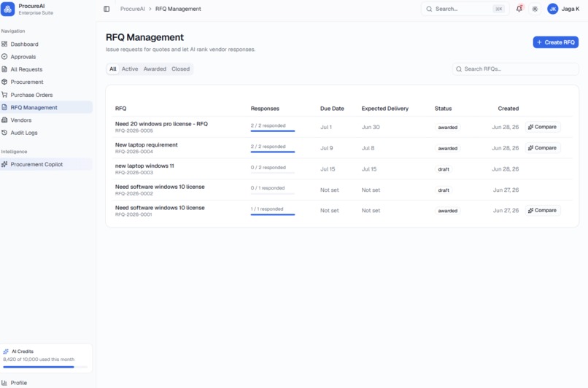Go to the Approvals page
The image size is (588, 388).
point(23,57)
